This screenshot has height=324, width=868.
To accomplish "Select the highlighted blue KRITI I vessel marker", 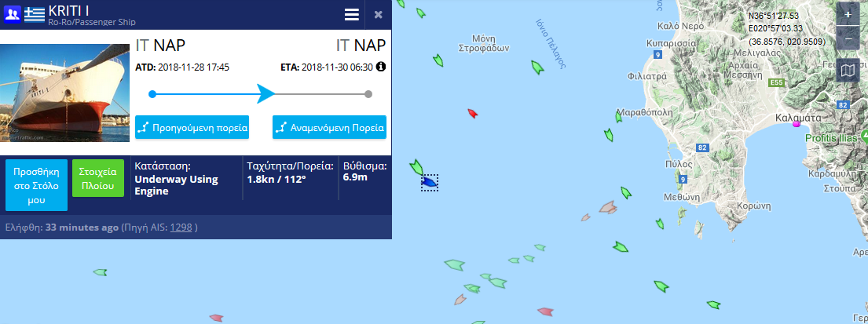I will (x=429, y=182).
